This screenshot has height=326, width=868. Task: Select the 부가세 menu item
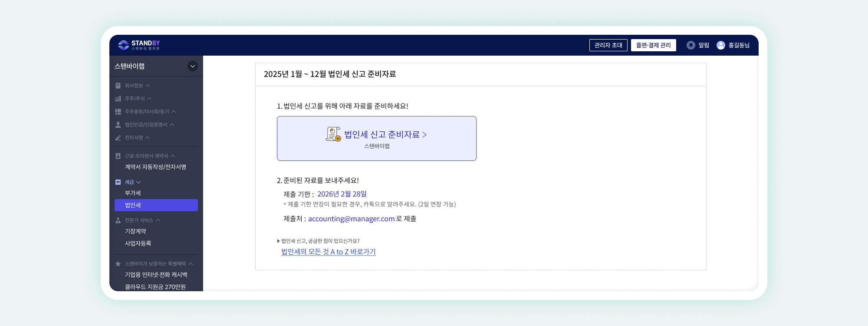(x=133, y=193)
